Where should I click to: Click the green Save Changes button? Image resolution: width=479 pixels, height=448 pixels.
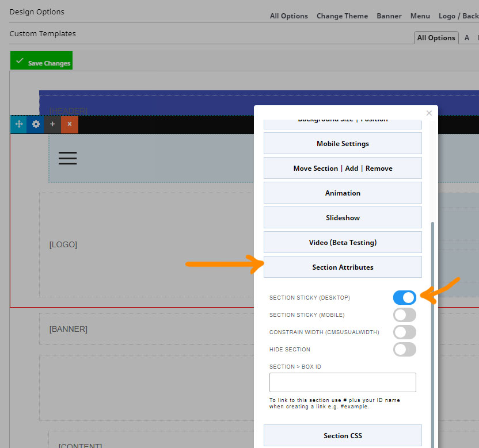pyautogui.click(x=41, y=62)
